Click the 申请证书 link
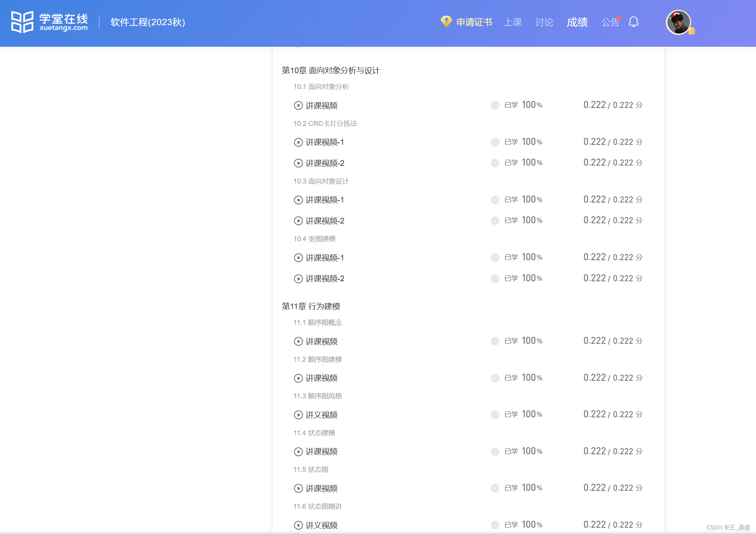This screenshot has width=756, height=534. point(474,22)
